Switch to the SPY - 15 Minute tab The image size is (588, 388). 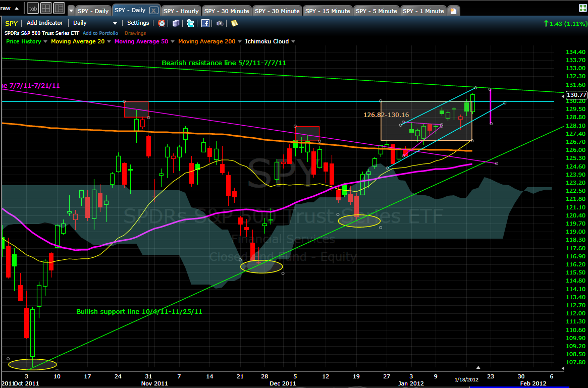pyautogui.click(x=328, y=11)
